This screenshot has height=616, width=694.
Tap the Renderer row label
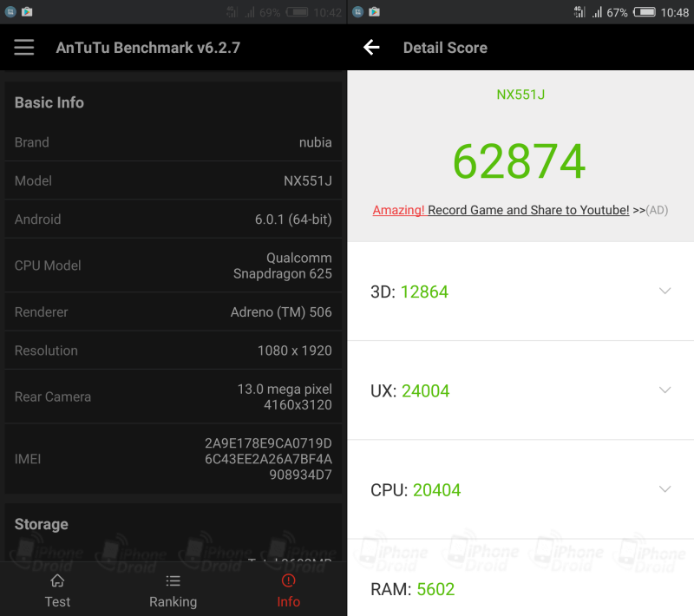[41, 312]
